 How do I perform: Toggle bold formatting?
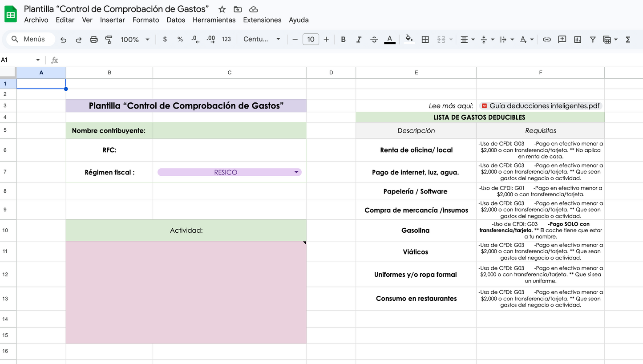343,39
